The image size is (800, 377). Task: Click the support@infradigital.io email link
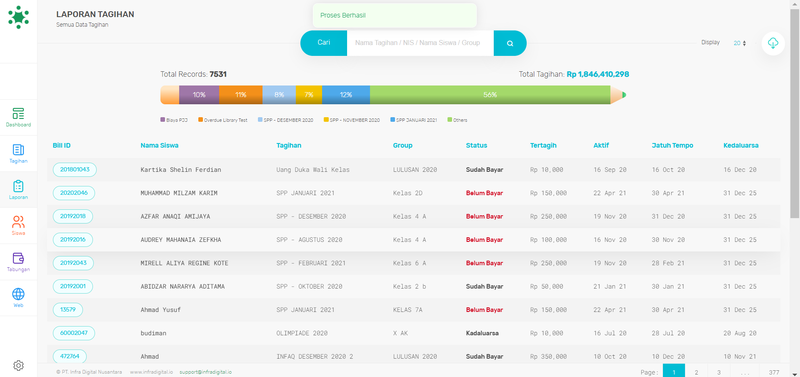point(206,372)
